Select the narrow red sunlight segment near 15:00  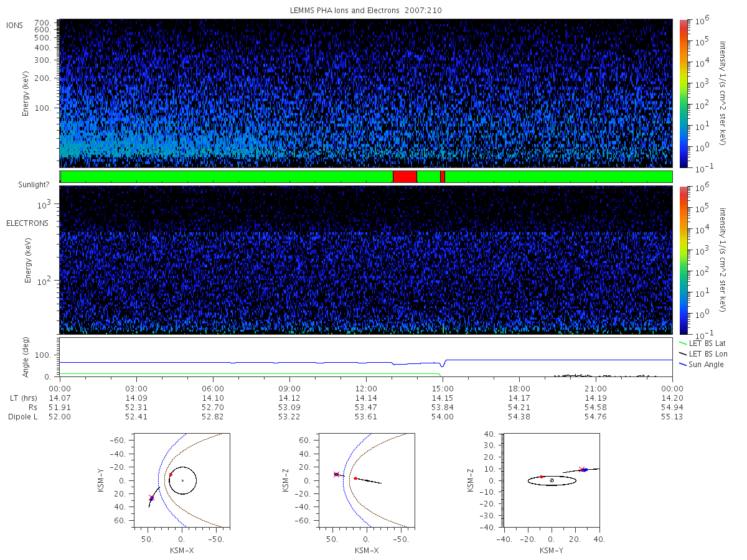[x=442, y=177]
